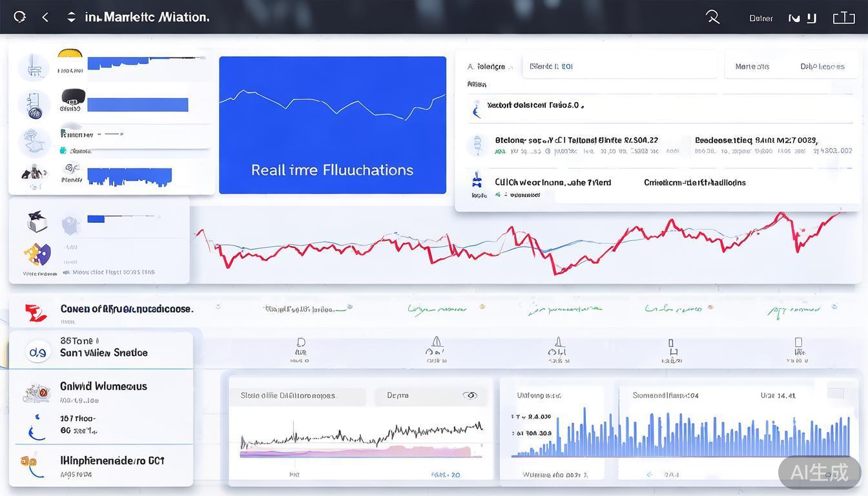
Task: Click the circular refresh icon in top bar
Action: [x=19, y=17]
